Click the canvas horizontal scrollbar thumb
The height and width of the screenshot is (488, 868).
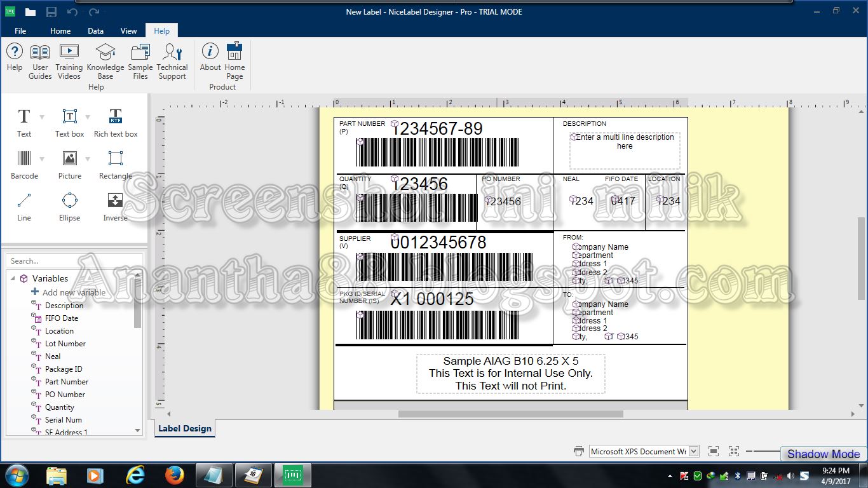[x=511, y=414]
